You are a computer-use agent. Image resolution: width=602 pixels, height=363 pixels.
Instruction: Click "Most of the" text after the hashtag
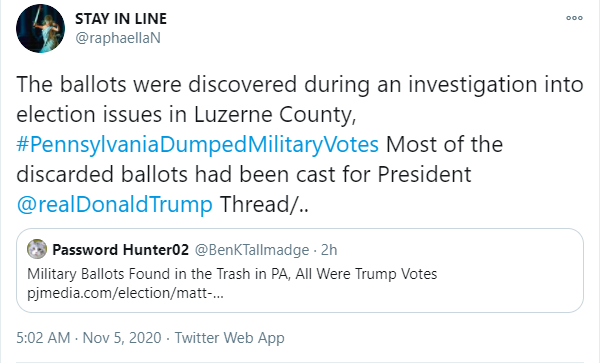pos(444,145)
